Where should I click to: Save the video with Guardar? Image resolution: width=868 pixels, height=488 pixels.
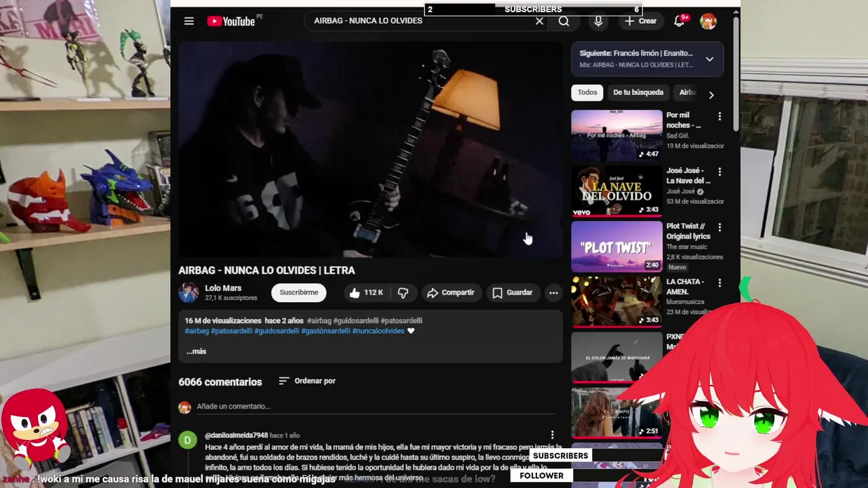click(512, 293)
